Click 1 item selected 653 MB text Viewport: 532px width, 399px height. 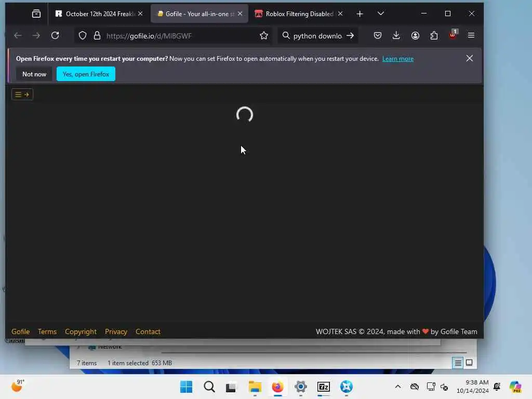[x=140, y=363]
